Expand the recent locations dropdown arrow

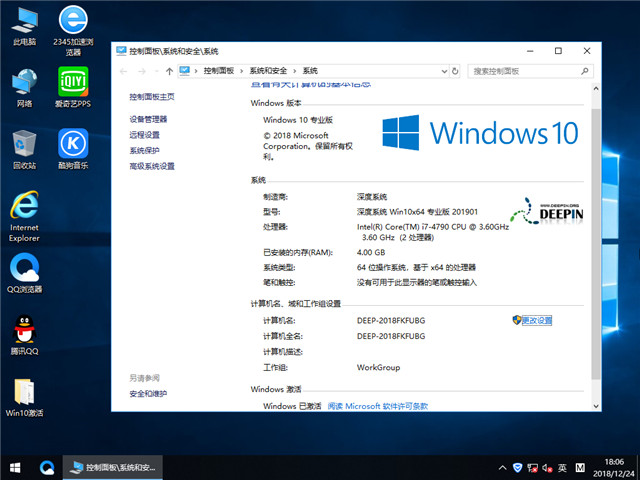point(157,71)
